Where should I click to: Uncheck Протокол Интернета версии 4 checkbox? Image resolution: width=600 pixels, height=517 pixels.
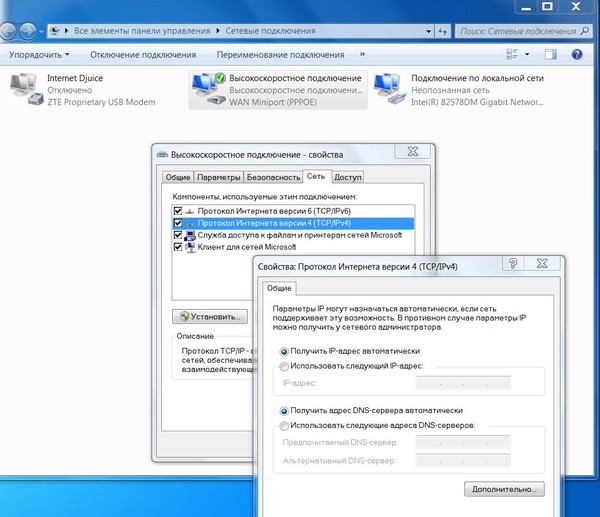[x=178, y=223]
